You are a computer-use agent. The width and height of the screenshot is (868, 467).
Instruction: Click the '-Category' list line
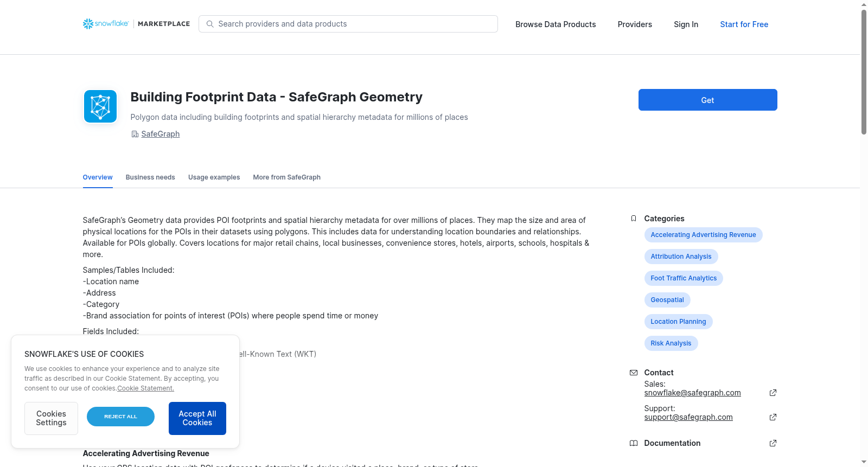pos(101,304)
